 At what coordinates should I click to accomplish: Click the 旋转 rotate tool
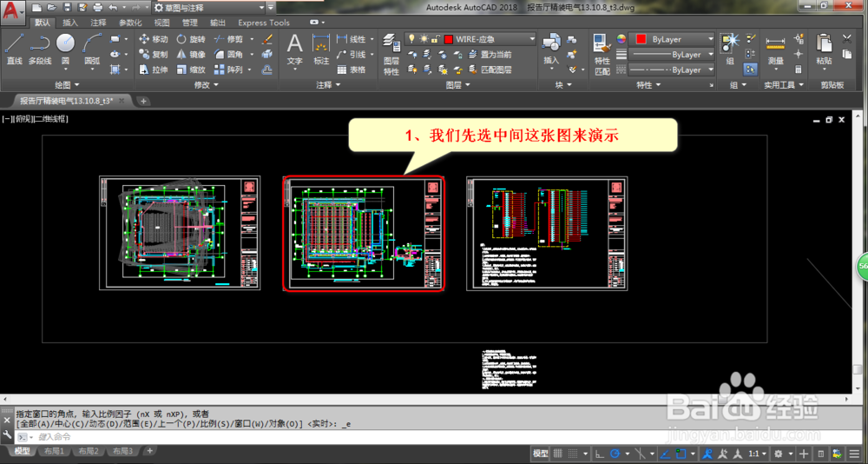pyautogui.click(x=191, y=39)
